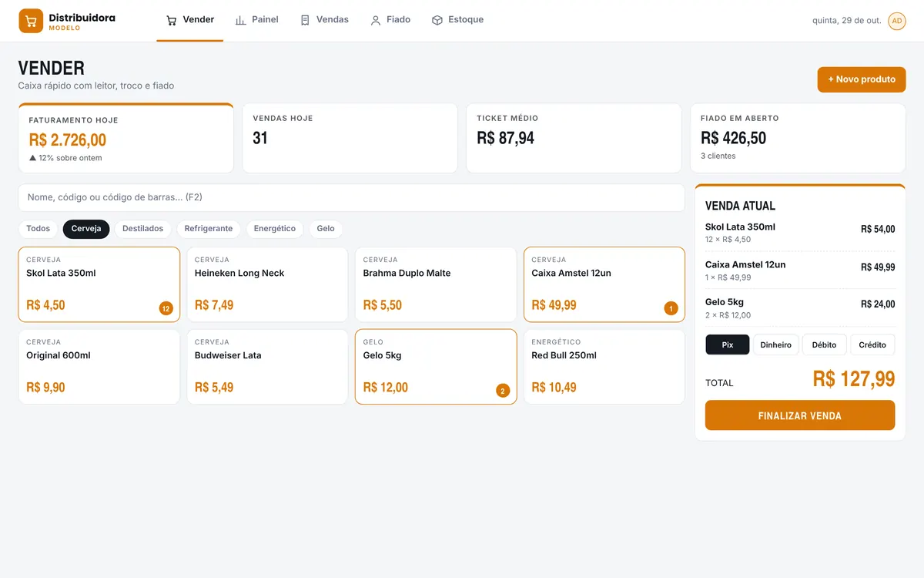This screenshot has height=578, width=924.
Task: Go to the Vendas tab
Action: pos(324,20)
